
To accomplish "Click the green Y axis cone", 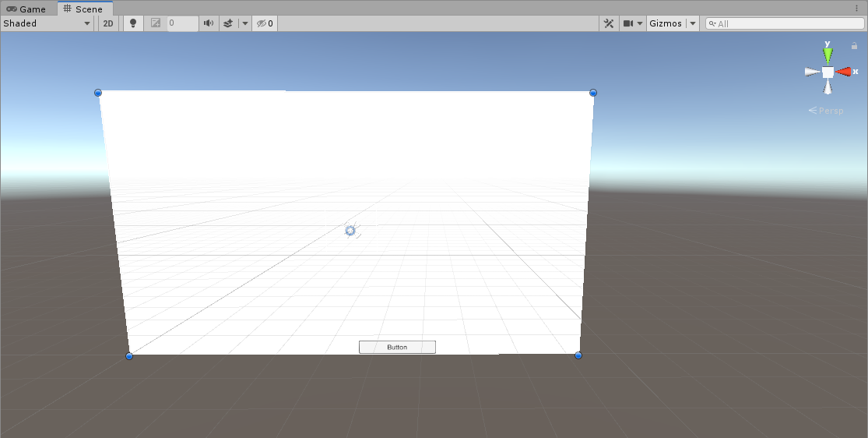I will 828,55.
